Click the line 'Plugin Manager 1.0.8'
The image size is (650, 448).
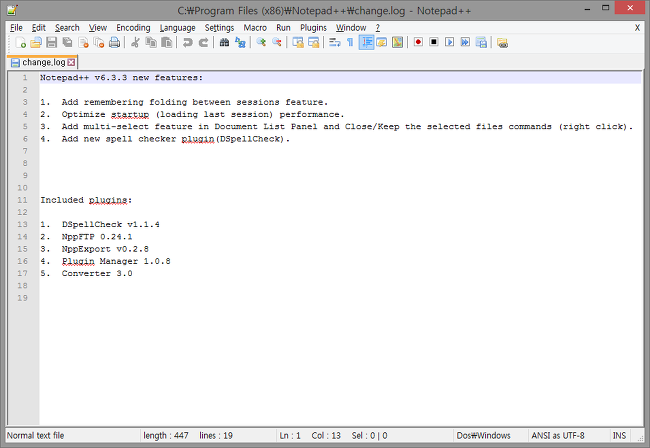point(116,262)
